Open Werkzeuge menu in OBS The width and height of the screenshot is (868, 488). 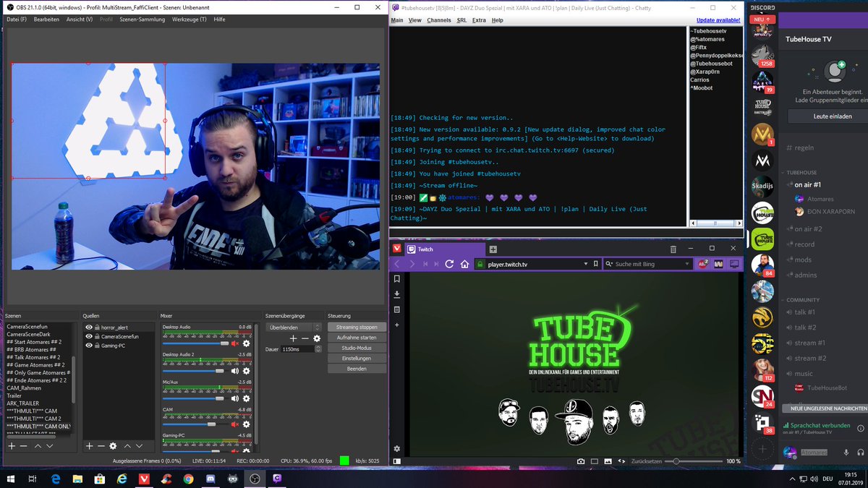[x=190, y=20]
